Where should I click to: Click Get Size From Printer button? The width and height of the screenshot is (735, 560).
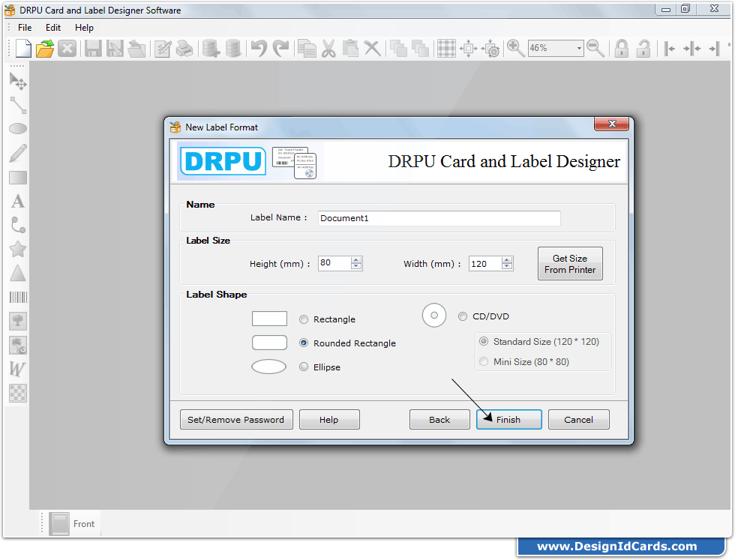[570, 264]
